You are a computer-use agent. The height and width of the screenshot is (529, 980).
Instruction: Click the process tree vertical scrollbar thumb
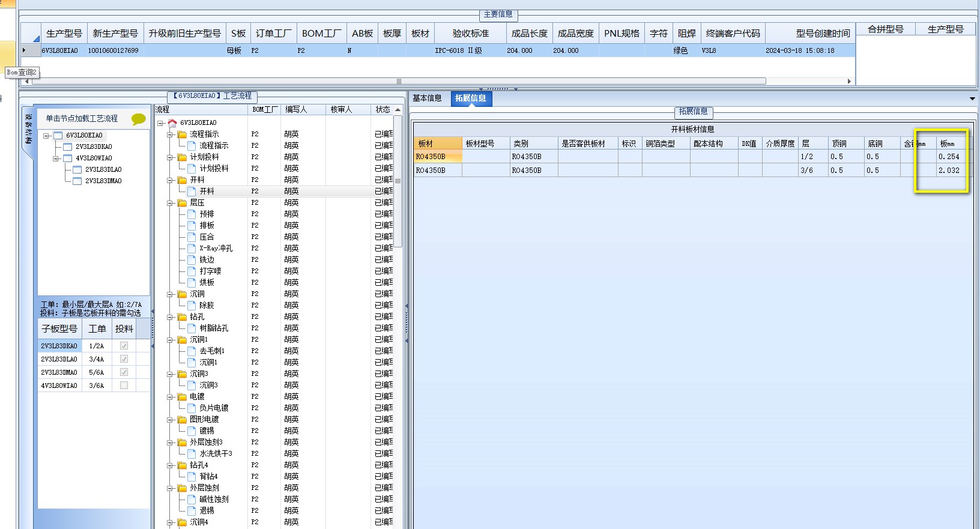398,181
